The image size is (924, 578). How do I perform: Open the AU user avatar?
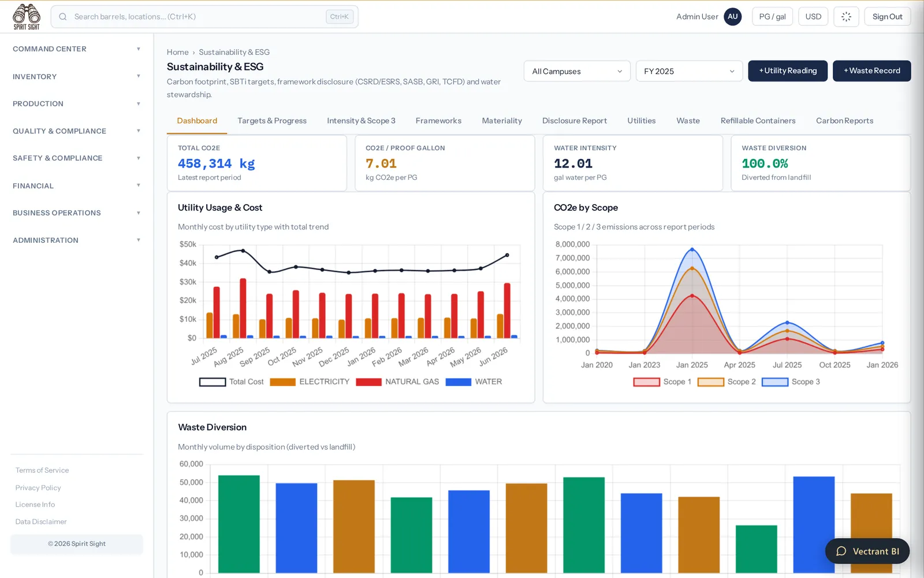(x=733, y=17)
